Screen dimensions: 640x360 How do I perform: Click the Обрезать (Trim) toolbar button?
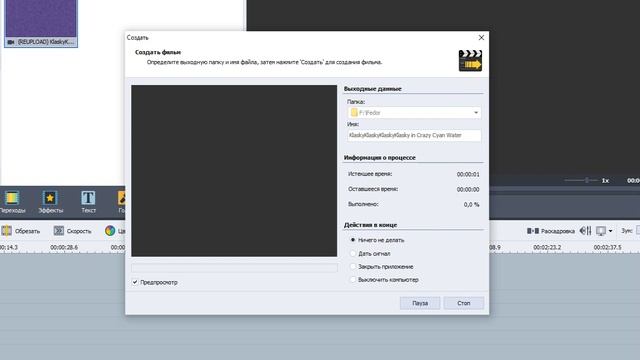click(21, 231)
